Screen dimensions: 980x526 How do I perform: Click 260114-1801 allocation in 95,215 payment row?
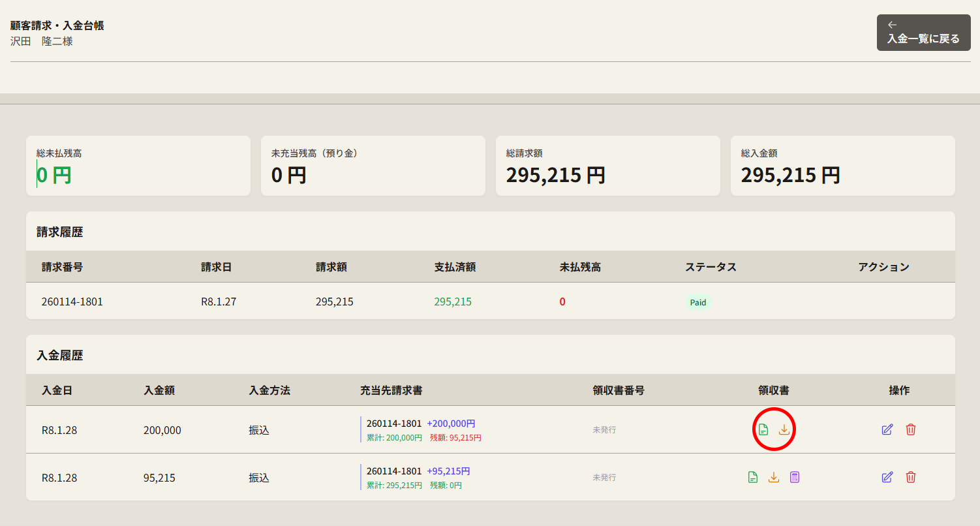[x=394, y=471]
